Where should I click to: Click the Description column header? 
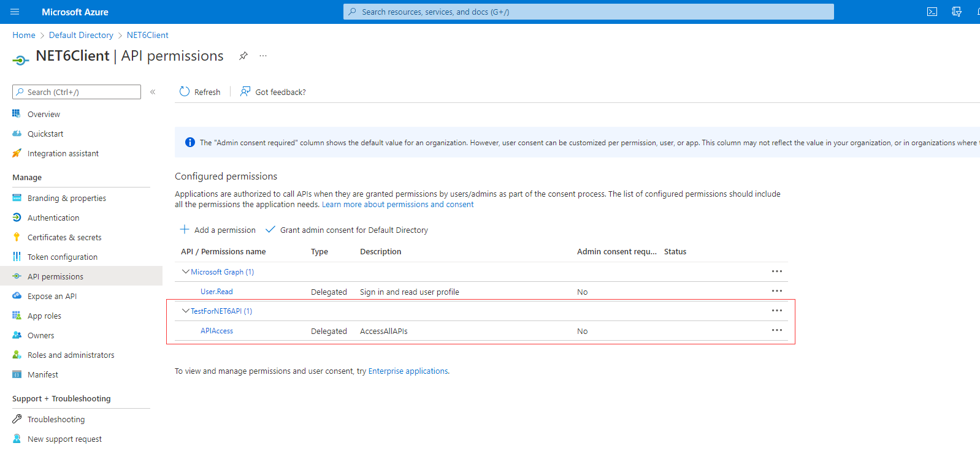(380, 251)
